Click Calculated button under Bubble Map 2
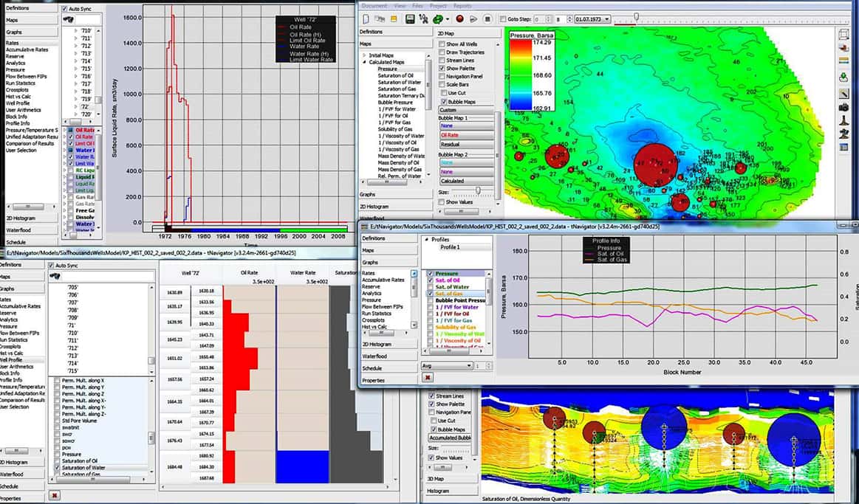The image size is (859, 504). [x=466, y=181]
